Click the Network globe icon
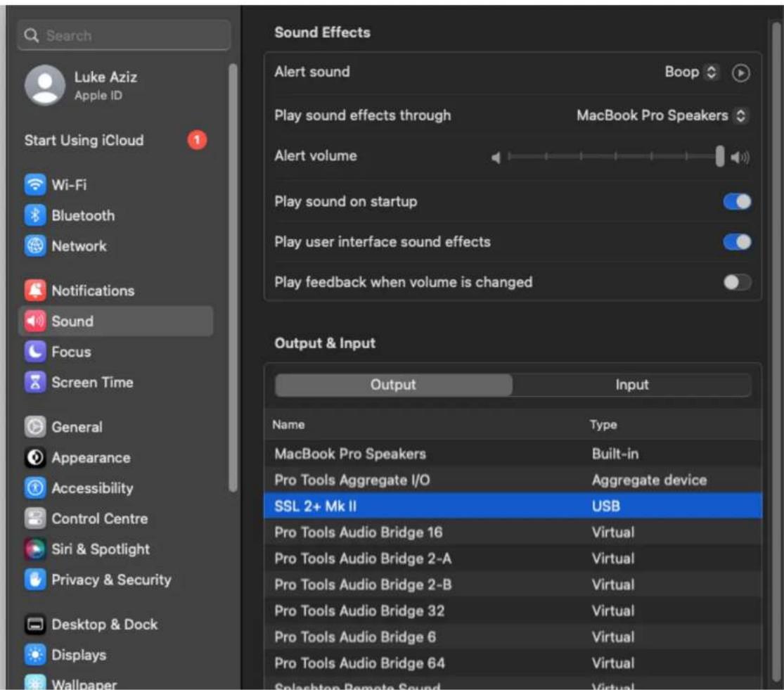Viewport: 784px width, 690px height. coord(35,245)
